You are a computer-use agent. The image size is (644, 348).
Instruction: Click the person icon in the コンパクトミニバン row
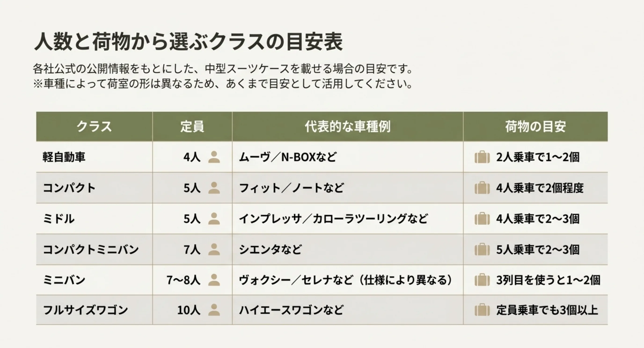(x=214, y=249)
